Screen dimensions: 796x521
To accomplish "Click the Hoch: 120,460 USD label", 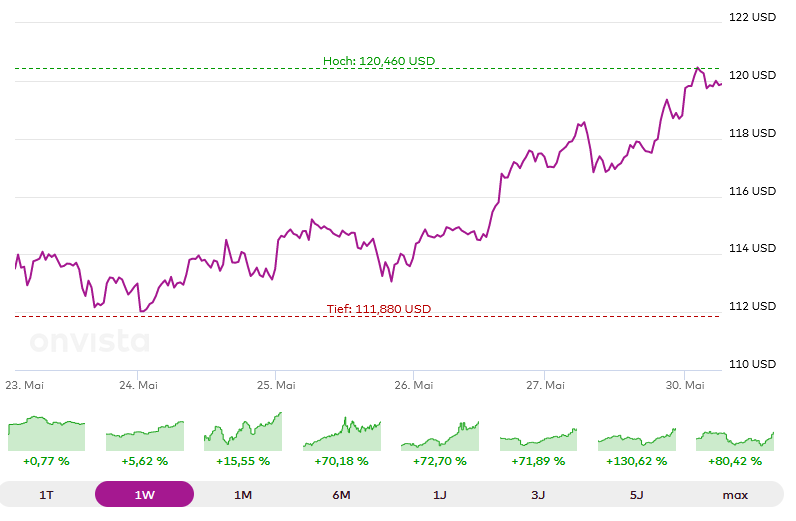I will coord(379,61).
